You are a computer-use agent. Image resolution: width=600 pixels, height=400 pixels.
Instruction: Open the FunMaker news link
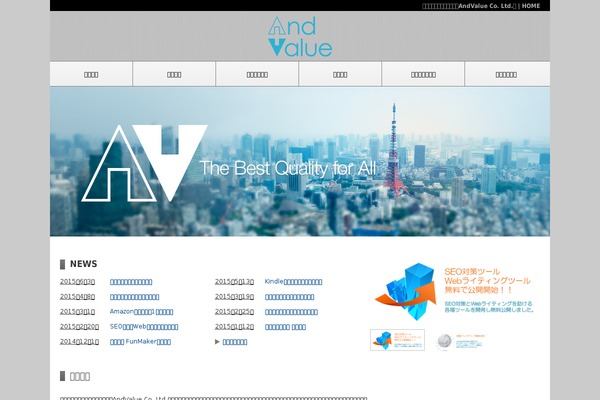point(140,342)
